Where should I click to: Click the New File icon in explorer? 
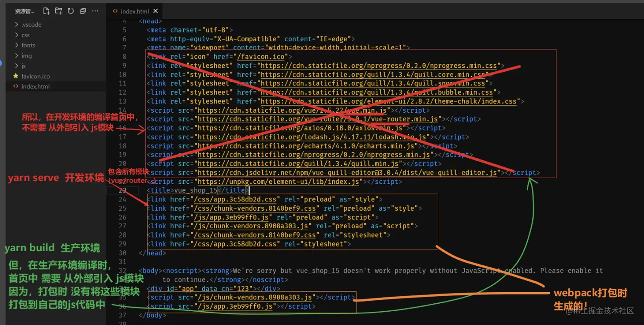(x=46, y=11)
